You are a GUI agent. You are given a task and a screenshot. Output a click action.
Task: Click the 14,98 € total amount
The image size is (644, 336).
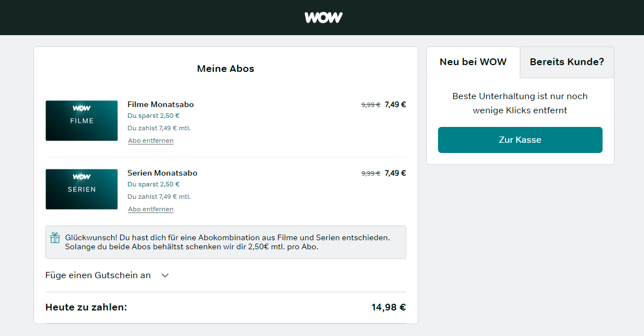pos(389,307)
